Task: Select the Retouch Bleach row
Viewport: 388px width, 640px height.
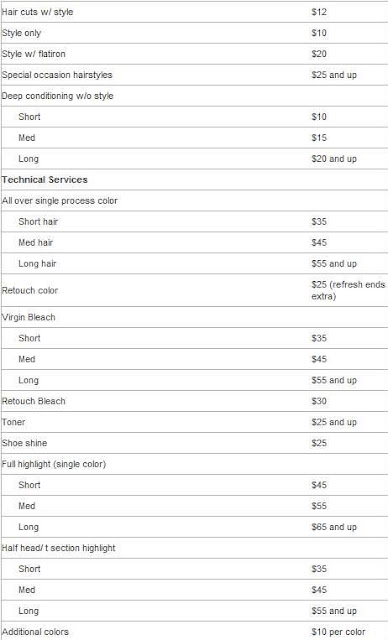Action: [x=195, y=401]
